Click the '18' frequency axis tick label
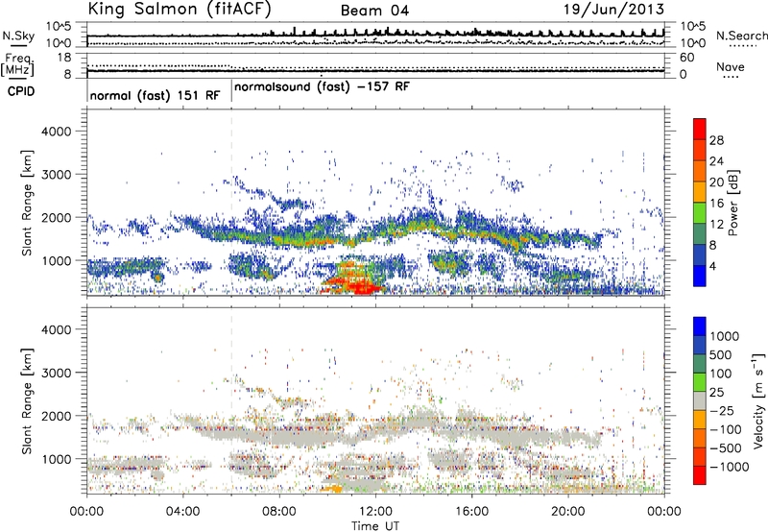This screenshot has height=532, width=768. (64, 58)
